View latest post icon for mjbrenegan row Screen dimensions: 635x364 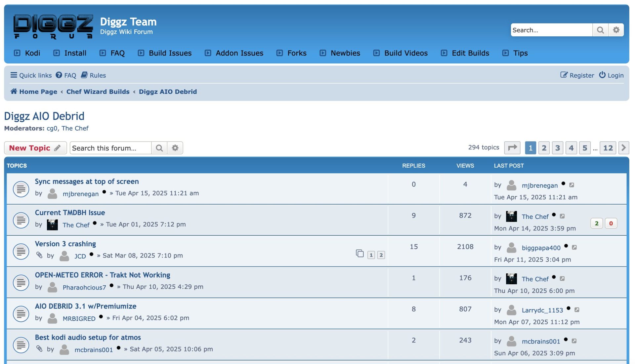point(571,185)
